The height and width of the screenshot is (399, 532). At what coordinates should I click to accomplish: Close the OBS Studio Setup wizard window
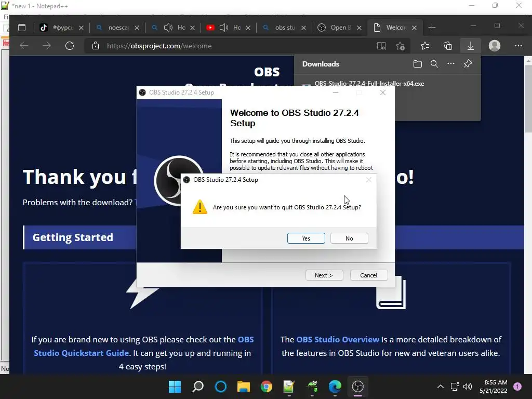[x=383, y=92]
